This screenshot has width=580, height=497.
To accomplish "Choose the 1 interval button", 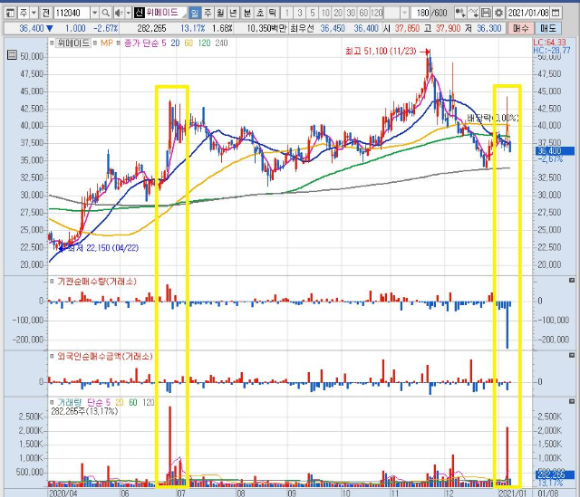I will [287, 13].
